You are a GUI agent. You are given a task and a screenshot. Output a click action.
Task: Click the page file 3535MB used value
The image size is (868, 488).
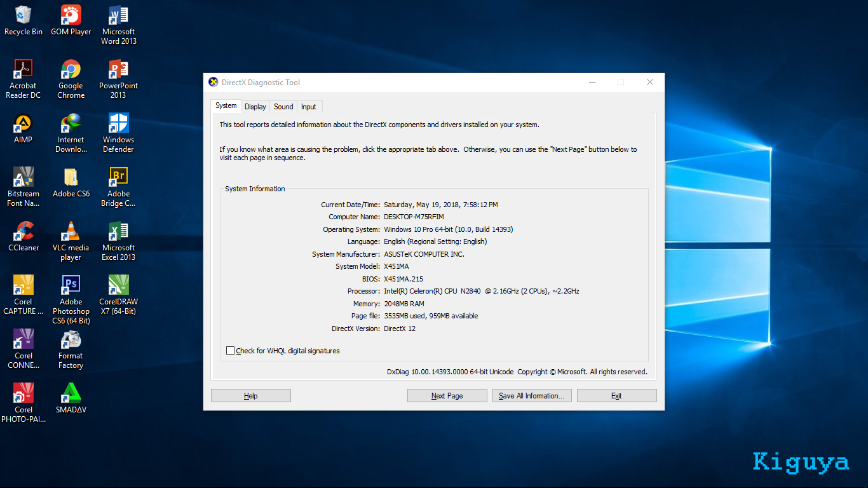tap(431, 316)
